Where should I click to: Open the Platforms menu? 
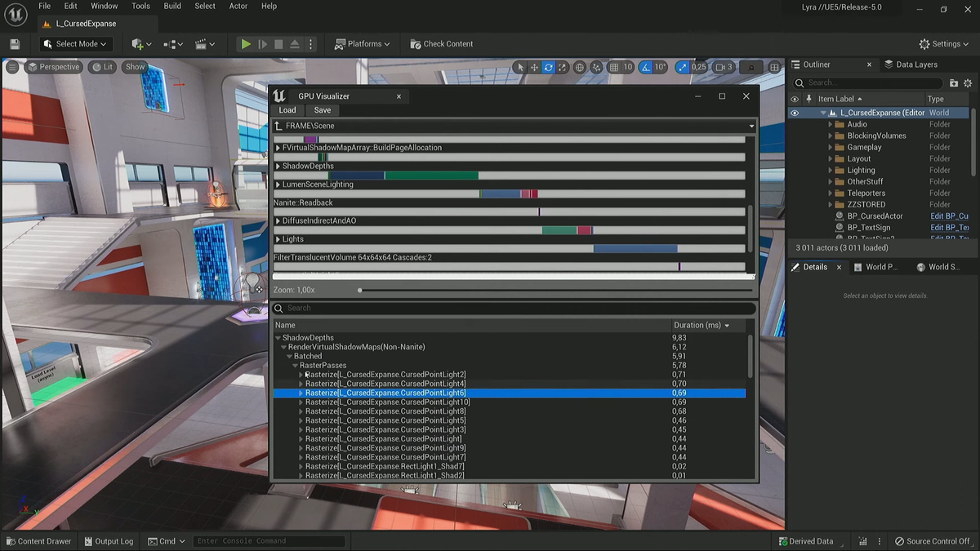363,44
